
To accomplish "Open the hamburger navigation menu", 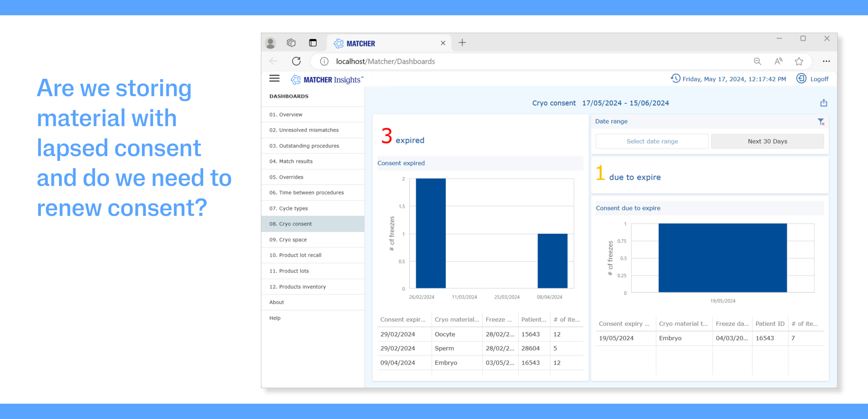I will coord(274,79).
